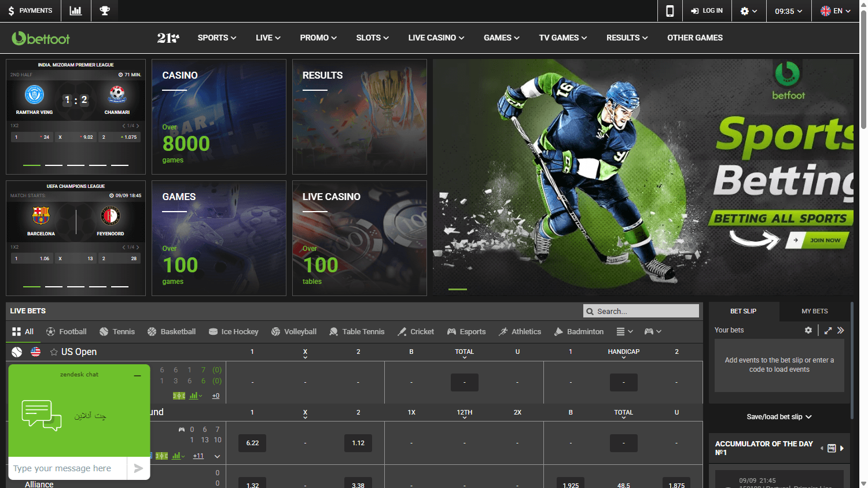
Task: Select odds 9.02 on Ramthar Veng draw
Action: 76,137
